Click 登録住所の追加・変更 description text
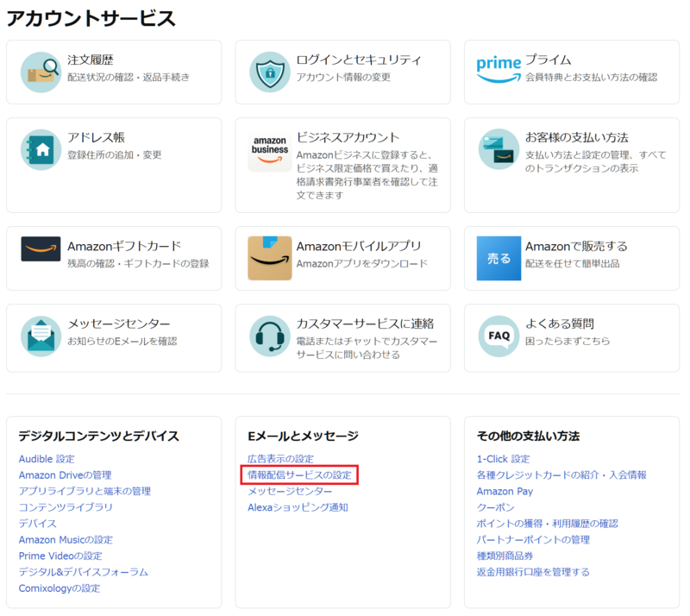The image size is (690, 616). [x=115, y=154]
